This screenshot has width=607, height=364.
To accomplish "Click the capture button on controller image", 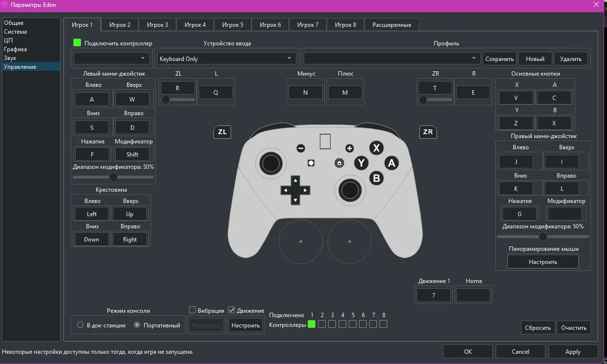I will pos(311,163).
